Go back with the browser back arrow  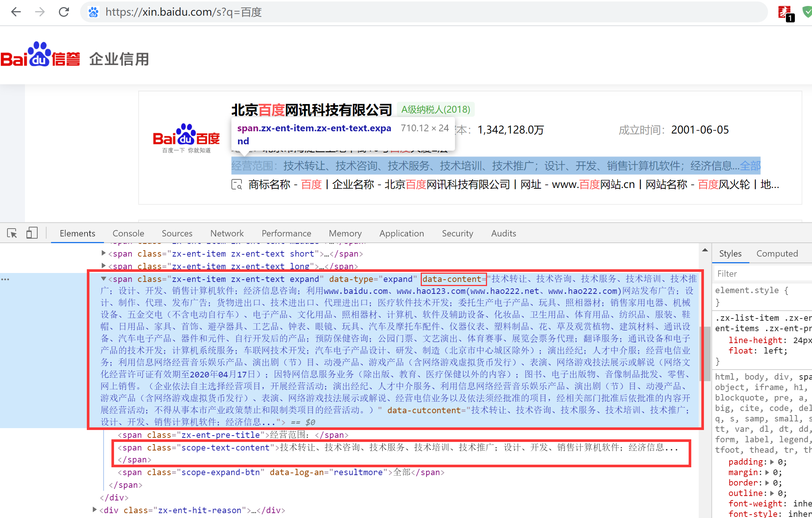click(x=16, y=12)
